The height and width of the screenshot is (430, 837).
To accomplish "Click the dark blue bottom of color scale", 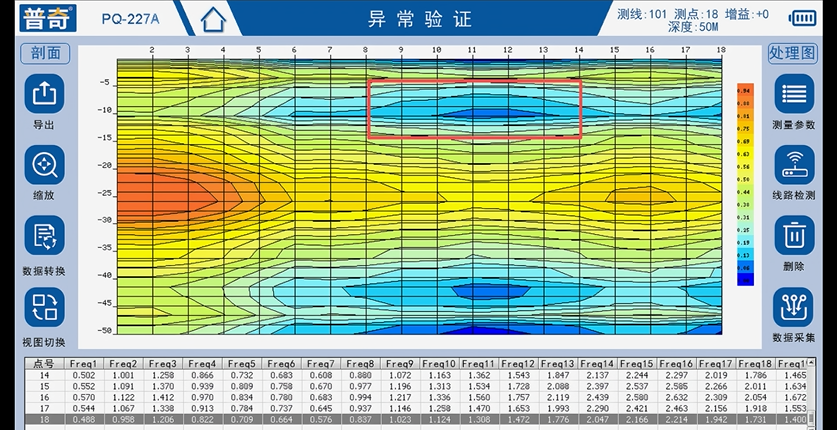I will click(x=745, y=280).
